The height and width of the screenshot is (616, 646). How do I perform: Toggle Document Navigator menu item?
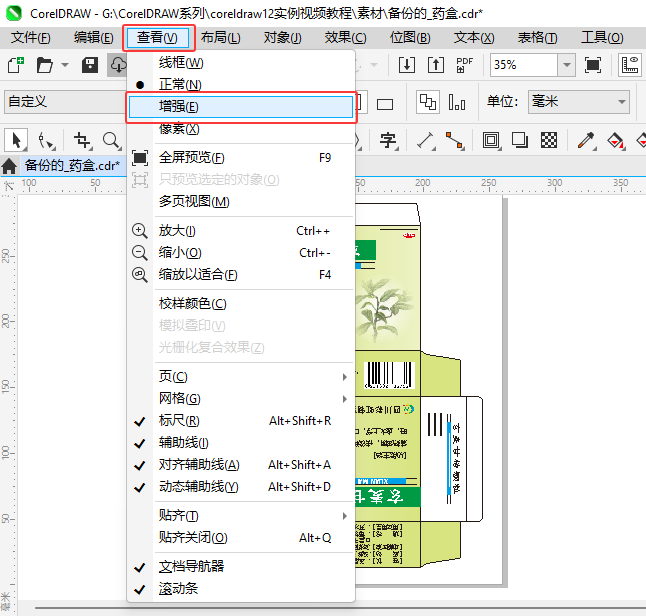241,567
